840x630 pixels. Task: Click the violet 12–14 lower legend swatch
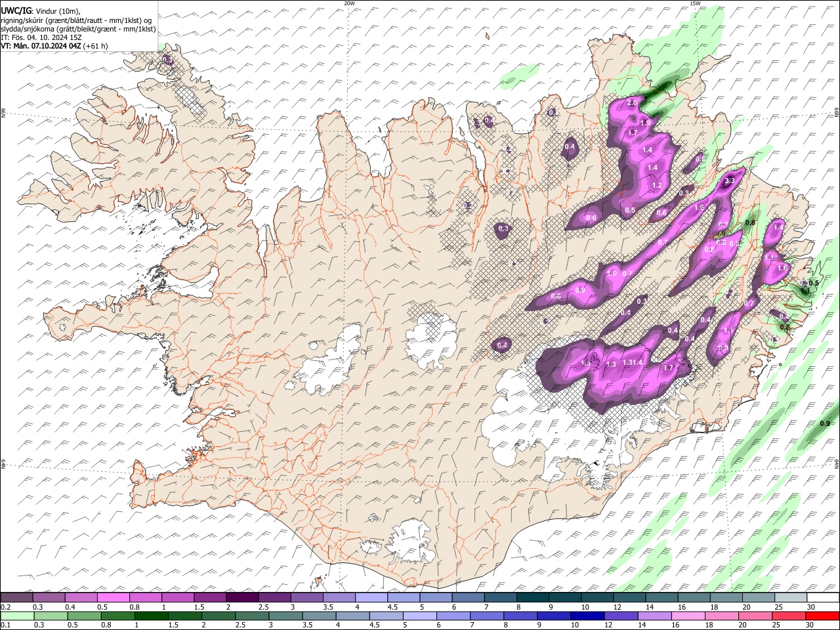(621, 616)
